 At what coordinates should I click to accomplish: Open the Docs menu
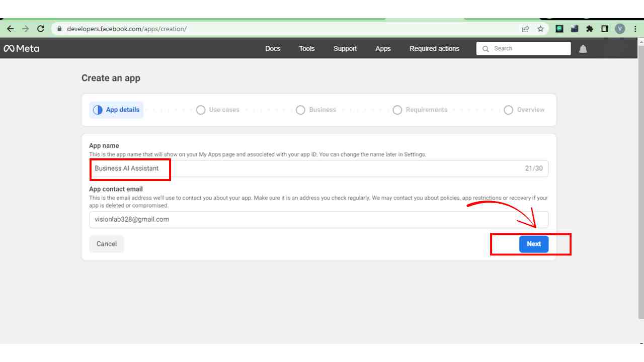point(273,49)
